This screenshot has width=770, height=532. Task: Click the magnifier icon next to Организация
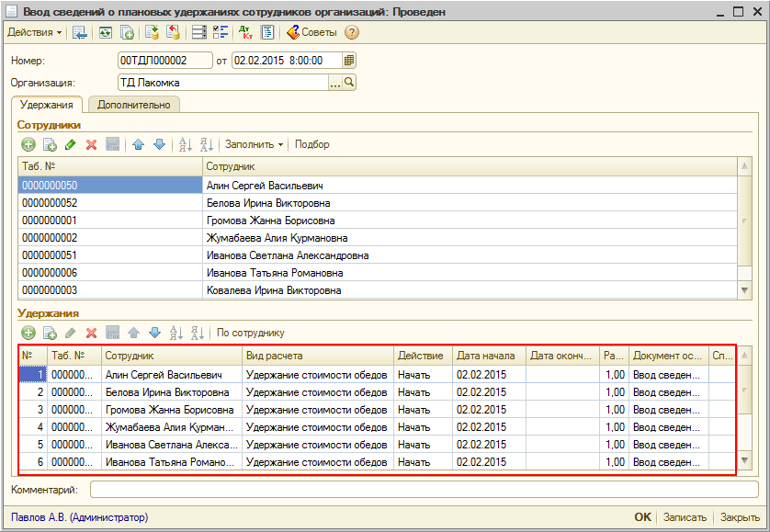click(349, 83)
